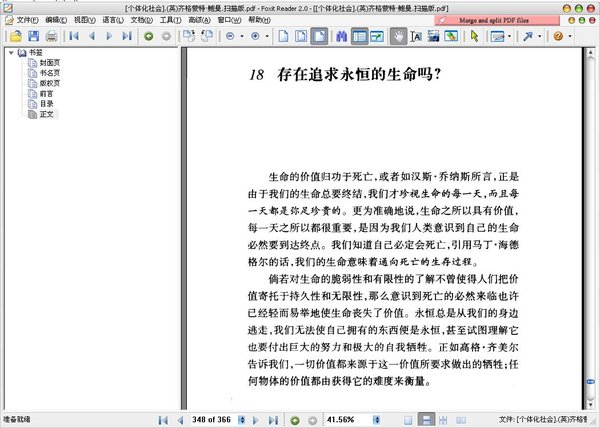Jump to first page in the top toolbar
600x428 pixels.
[x=74, y=36]
